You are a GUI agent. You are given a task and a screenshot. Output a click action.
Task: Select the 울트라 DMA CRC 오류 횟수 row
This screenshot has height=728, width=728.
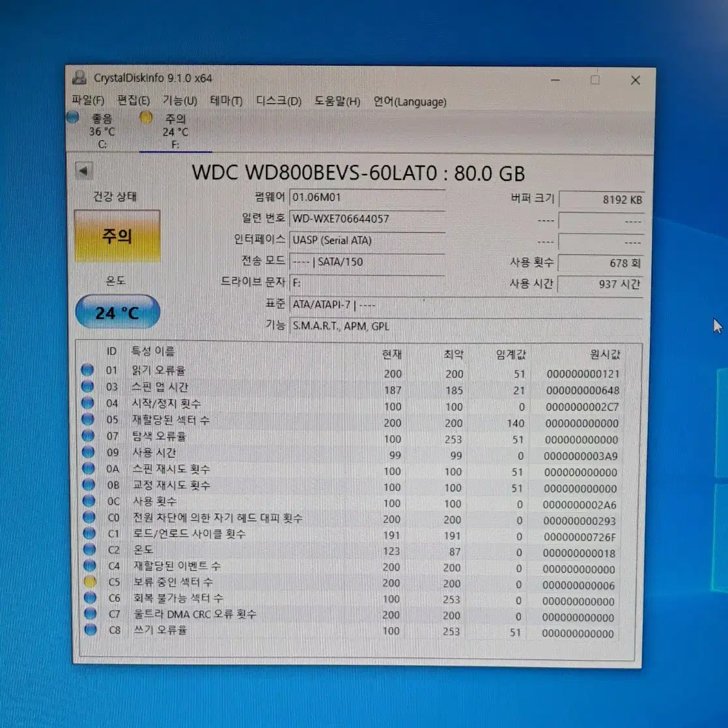[x=350, y=615]
